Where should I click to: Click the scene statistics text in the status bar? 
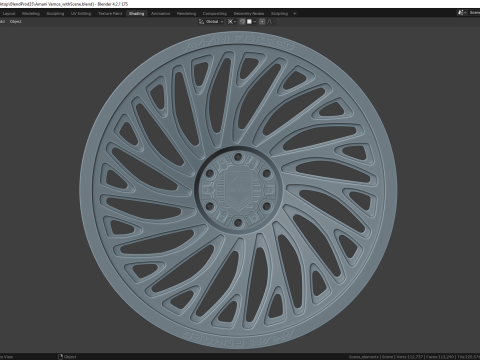coord(414,357)
